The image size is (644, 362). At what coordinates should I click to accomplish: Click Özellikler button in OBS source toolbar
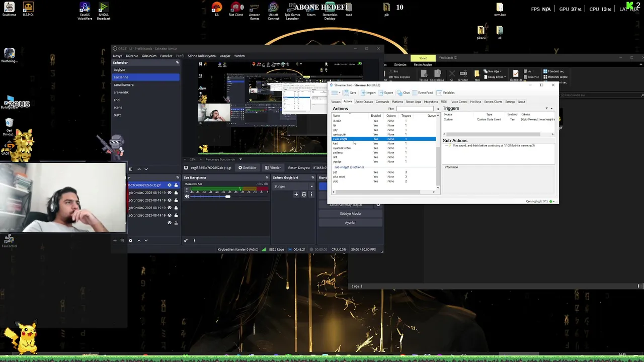pyautogui.click(x=248, y=167)
